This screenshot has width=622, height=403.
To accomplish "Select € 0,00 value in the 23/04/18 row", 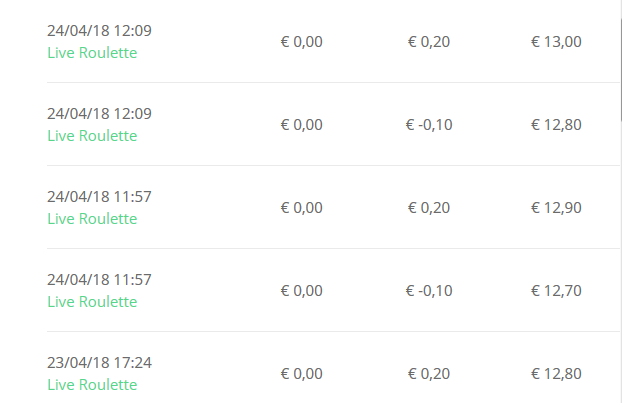I will pyautogui.click(x=301, y=374).
